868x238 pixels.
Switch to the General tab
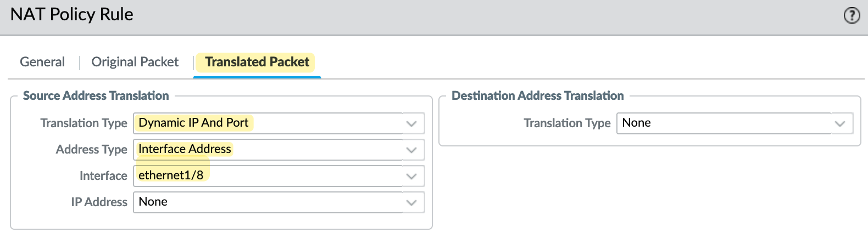point(42,62)
